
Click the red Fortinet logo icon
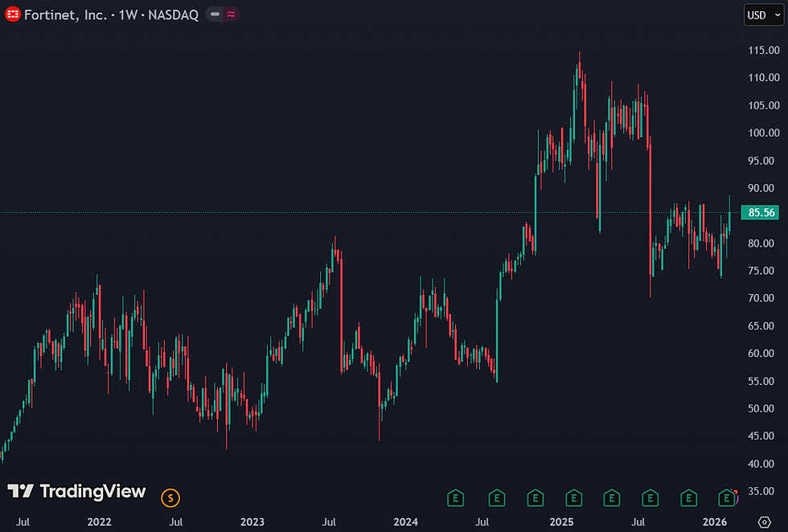click(13, 14)
